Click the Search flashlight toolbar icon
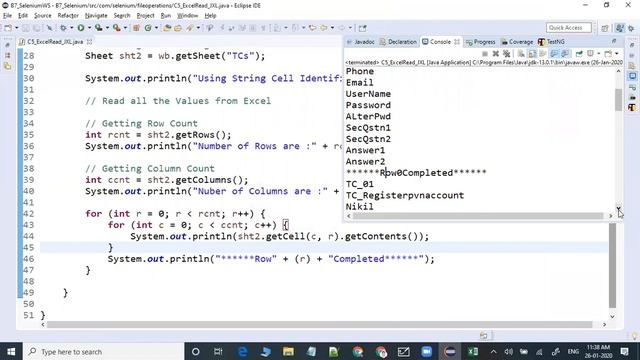 click(x=190, y=28)
